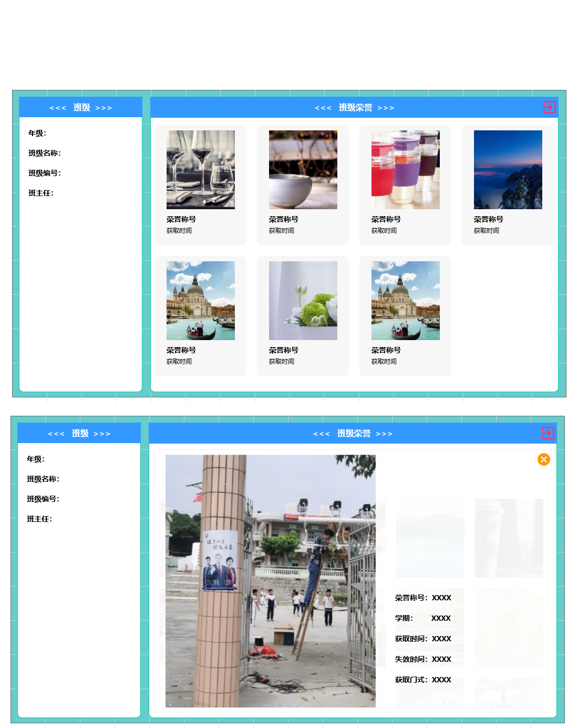Click the 班级编号 field in lower panel
578x728 pixels.
pos(43,499)
